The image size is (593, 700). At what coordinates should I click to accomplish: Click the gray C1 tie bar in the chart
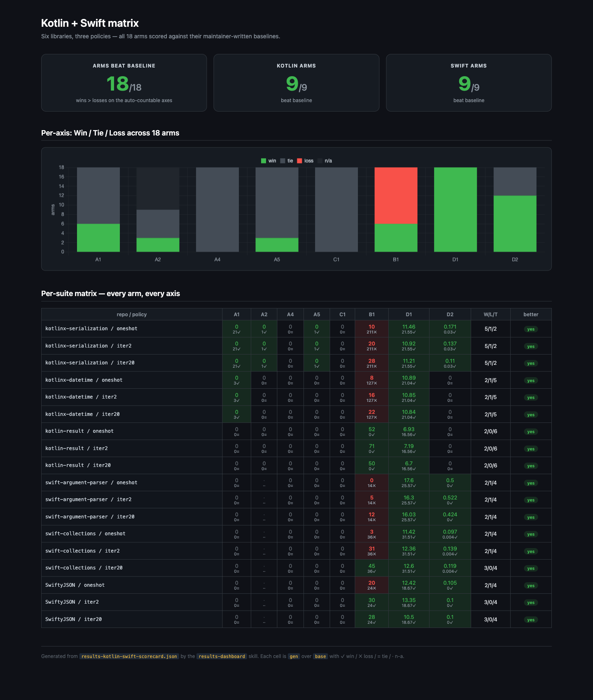(x=336, y=210)
